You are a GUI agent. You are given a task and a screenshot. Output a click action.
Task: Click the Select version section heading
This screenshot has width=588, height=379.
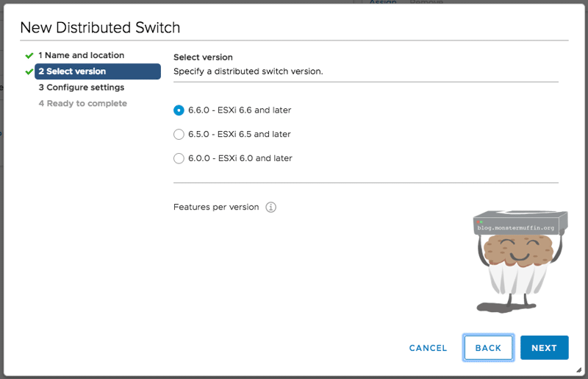pyautogui.click(x=203, y=57)
